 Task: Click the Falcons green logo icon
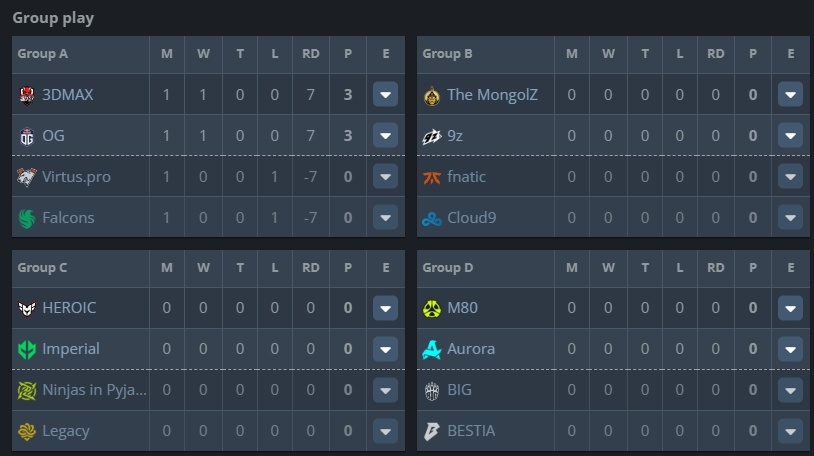click(x=26, y=218)
